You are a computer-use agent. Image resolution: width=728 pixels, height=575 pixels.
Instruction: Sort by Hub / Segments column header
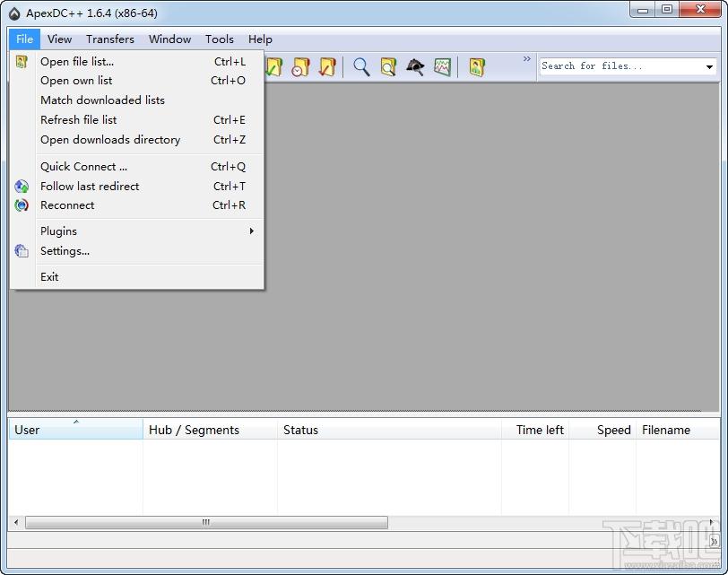pyautogui.click(x=210, y=430)
